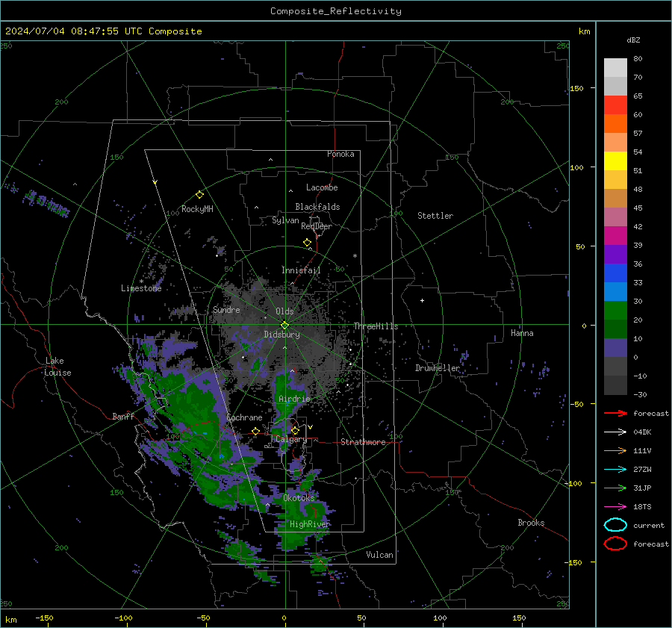This screenshot has height=628, width=672.
Task: Click the yellow diamond marker above Calgary label
Action: [295, 430]
